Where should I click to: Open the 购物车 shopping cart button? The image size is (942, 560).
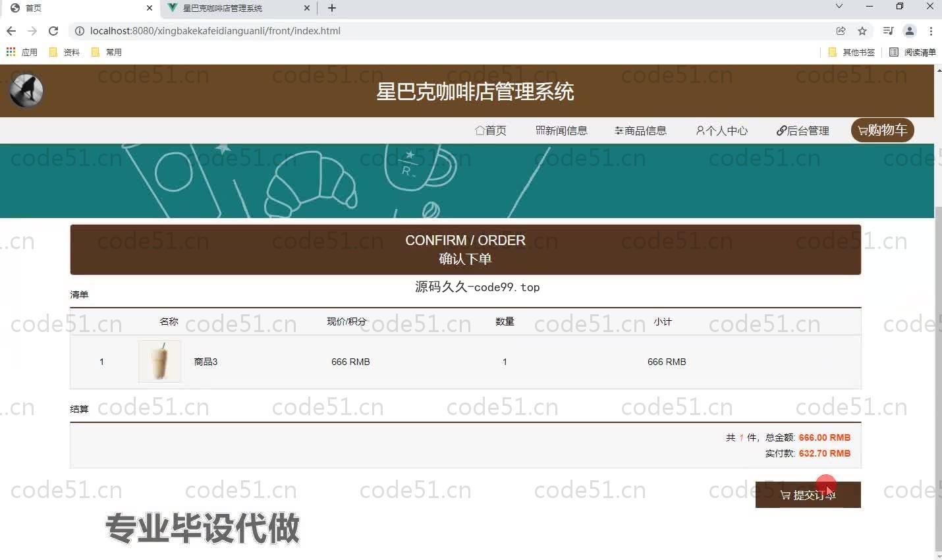[883, 130]
